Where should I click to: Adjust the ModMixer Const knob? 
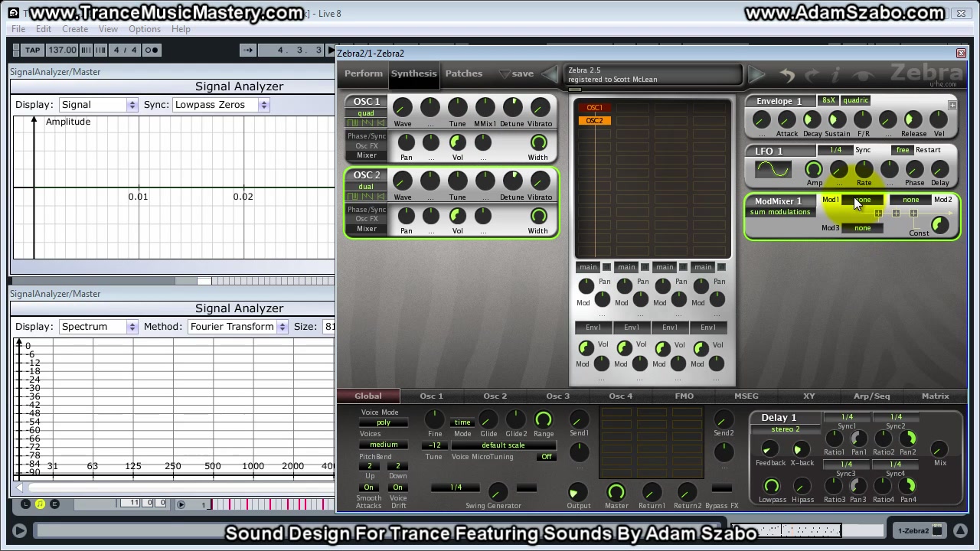point(939,224)
